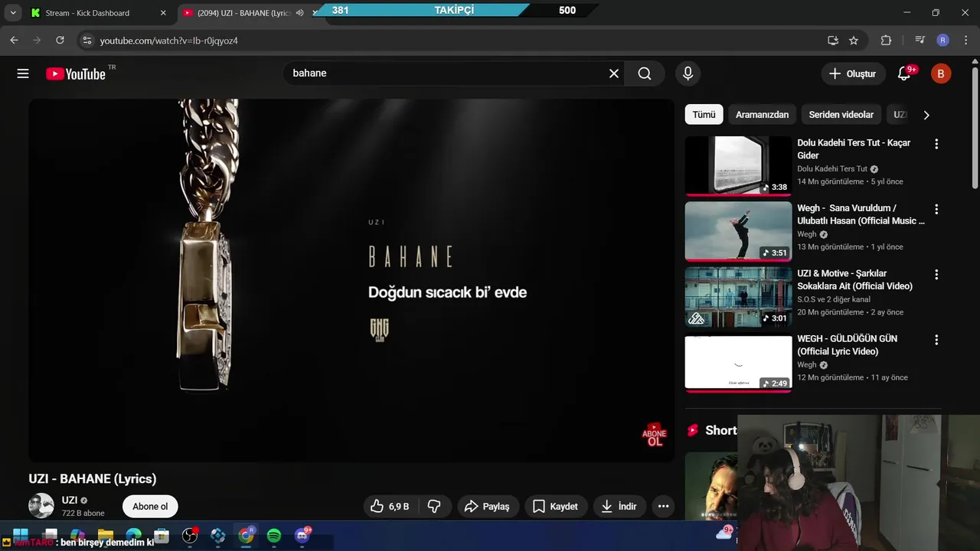Click the Oluştur create button

(853, 73)
